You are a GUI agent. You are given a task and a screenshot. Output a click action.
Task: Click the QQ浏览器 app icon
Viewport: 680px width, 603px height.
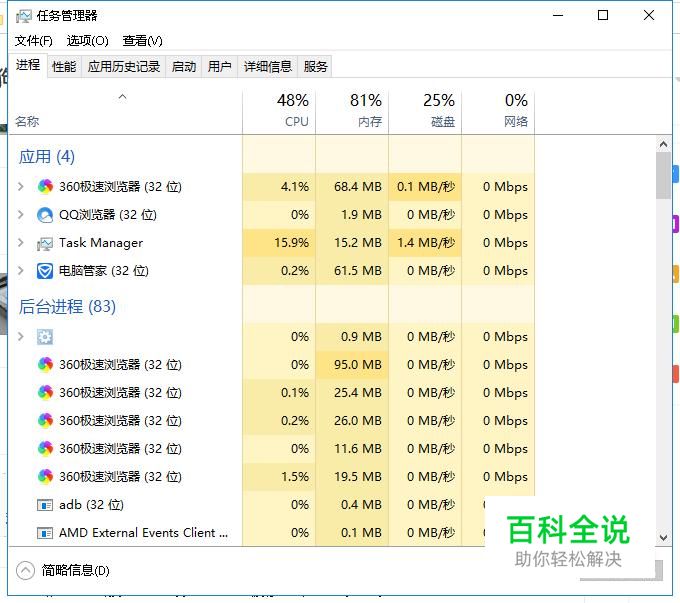coord(45,215)
